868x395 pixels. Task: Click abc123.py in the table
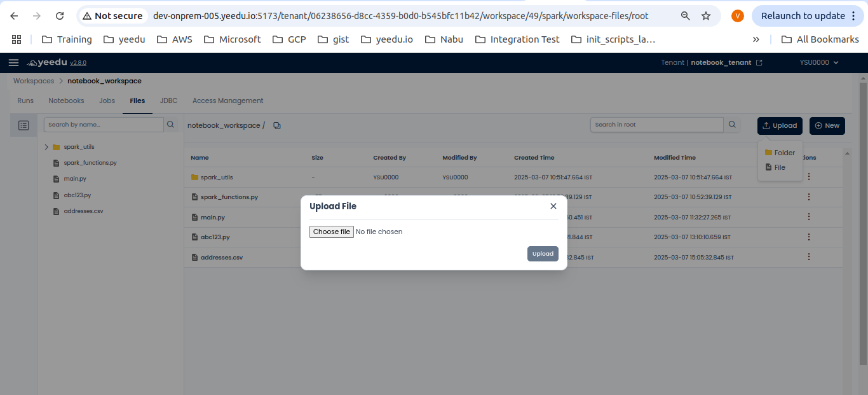(215, 237)
